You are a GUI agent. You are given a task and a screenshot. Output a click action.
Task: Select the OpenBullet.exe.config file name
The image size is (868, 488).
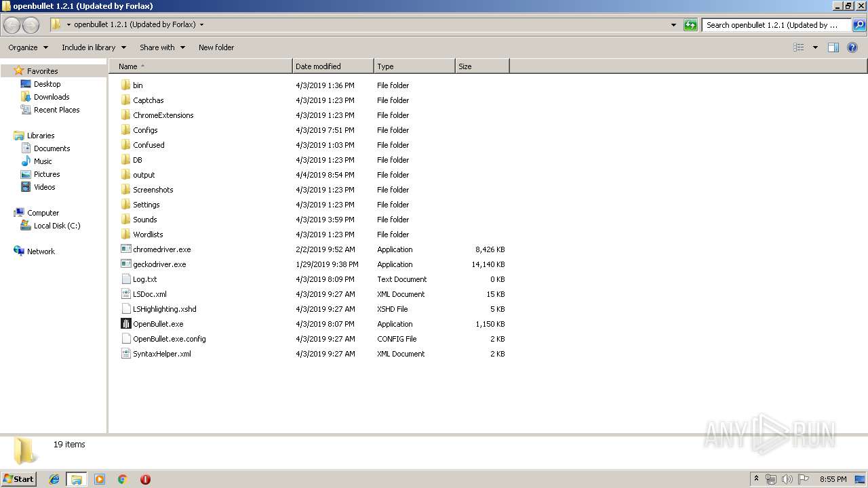170,339
